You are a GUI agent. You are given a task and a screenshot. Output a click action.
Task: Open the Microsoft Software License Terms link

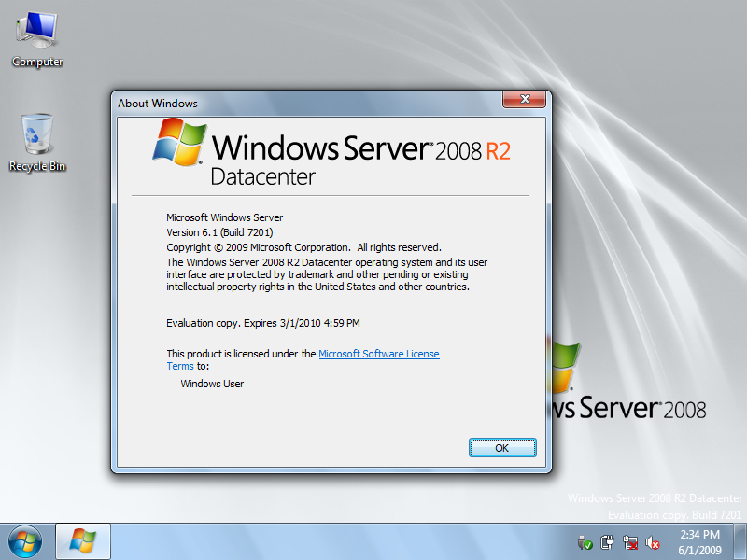point(379,354)
